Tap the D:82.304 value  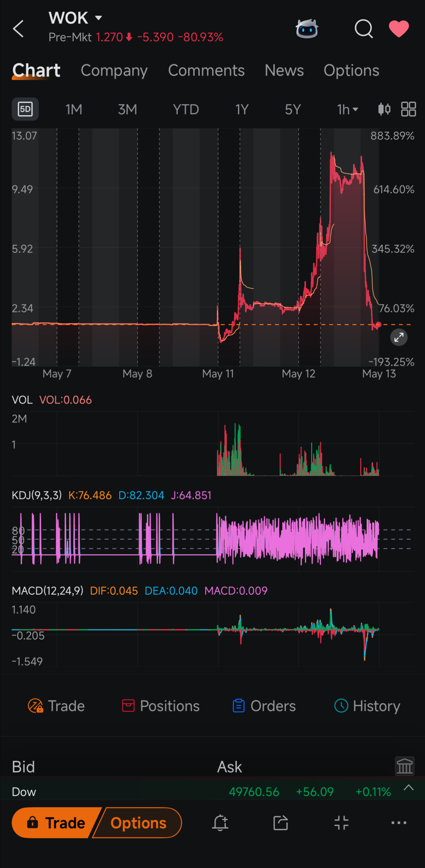(141, 495)
